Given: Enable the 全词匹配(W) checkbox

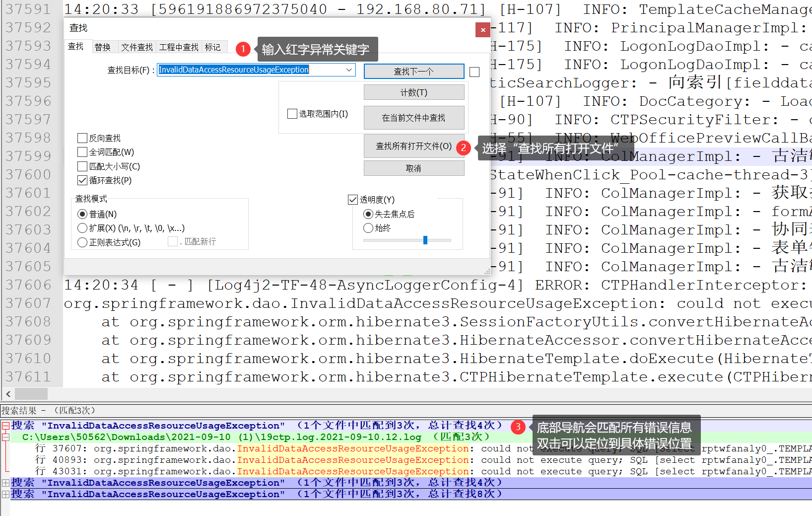Looking at the screenshot, I should point(82,152).
